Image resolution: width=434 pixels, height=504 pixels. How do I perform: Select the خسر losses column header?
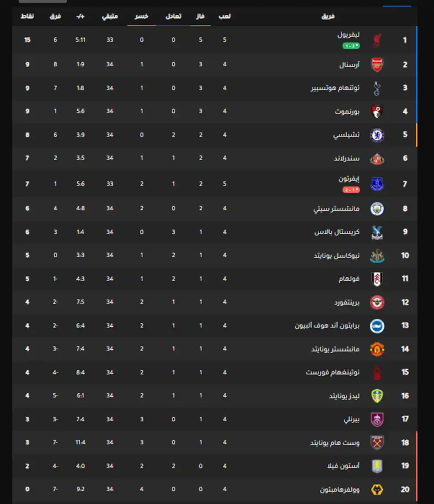pyautogui.click(x=141, y=17)
